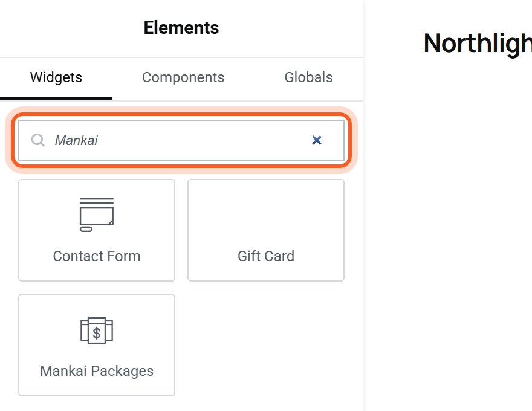Select the Contact Form widget icon
532x411 pixels.
[97, 215]
